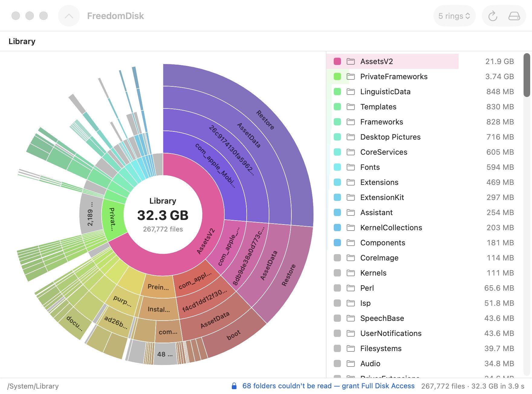Select the Filesystems list entry

[x=424, y=348]
